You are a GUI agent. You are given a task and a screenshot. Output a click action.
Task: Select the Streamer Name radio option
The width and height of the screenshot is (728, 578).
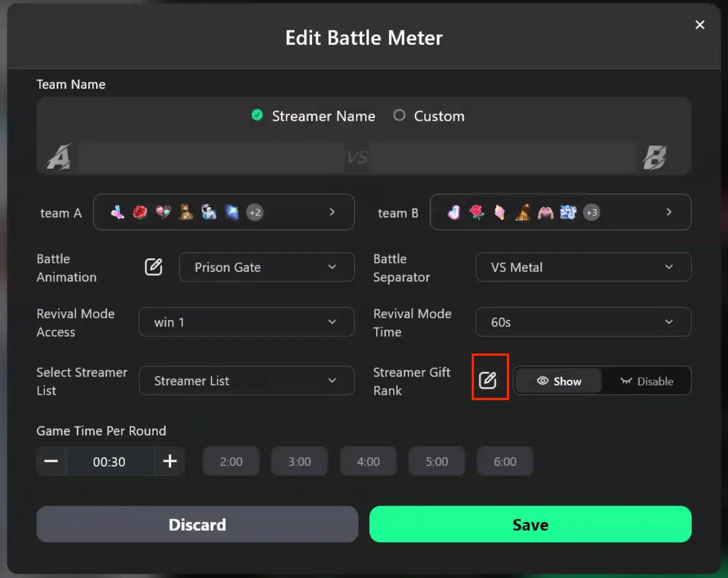pyautogui.click(x=257, y=115)
